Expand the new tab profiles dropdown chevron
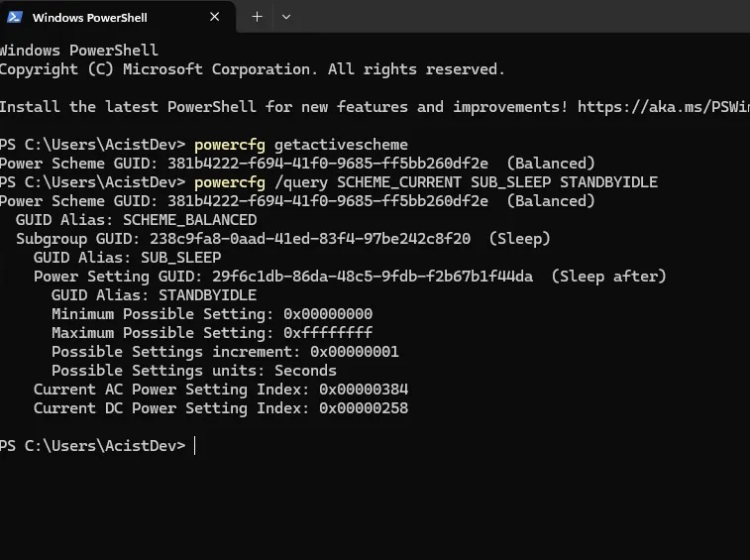 click(x=286, y=17)
